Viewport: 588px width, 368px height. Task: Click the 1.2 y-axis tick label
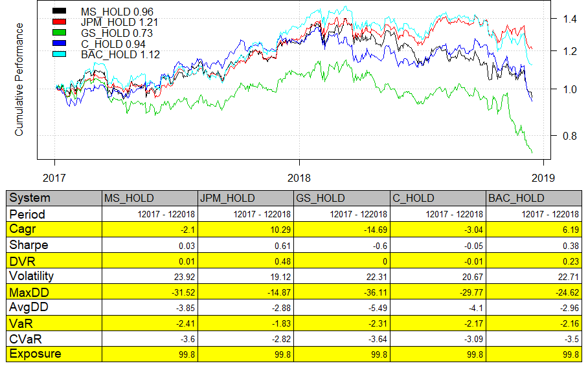tap(570, 51)
